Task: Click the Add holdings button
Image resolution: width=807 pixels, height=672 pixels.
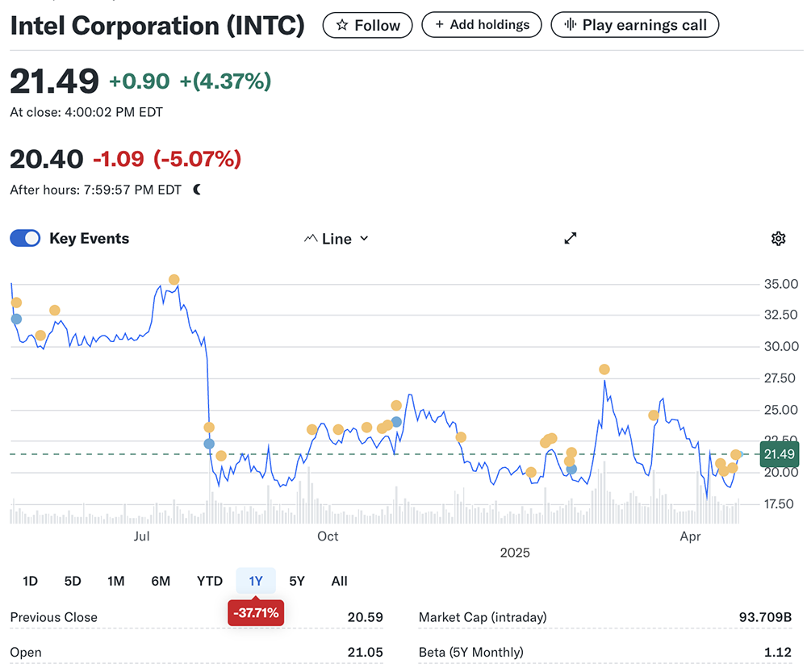Action: (x=482, y=25)
